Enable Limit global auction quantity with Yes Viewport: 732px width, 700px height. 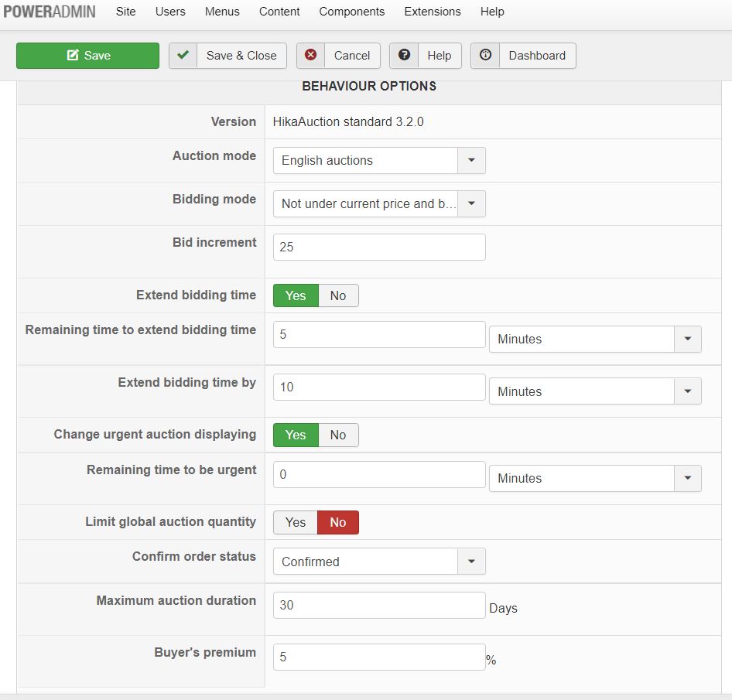[296, 522]
